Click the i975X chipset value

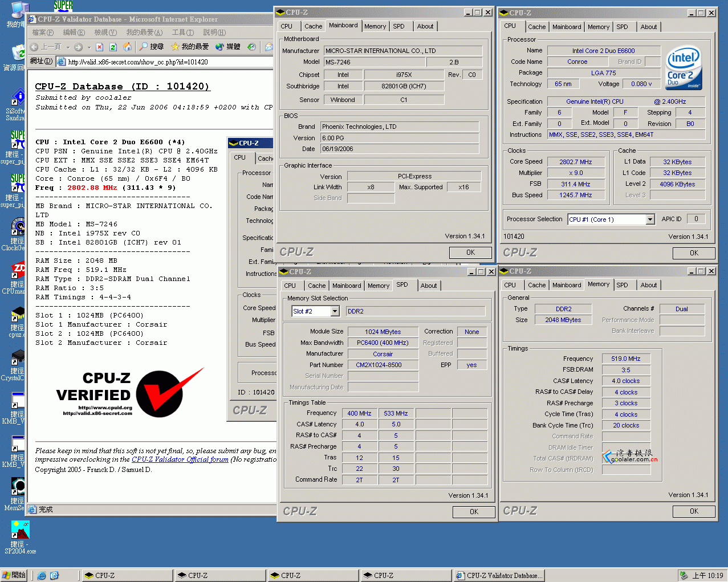(404, 75)
